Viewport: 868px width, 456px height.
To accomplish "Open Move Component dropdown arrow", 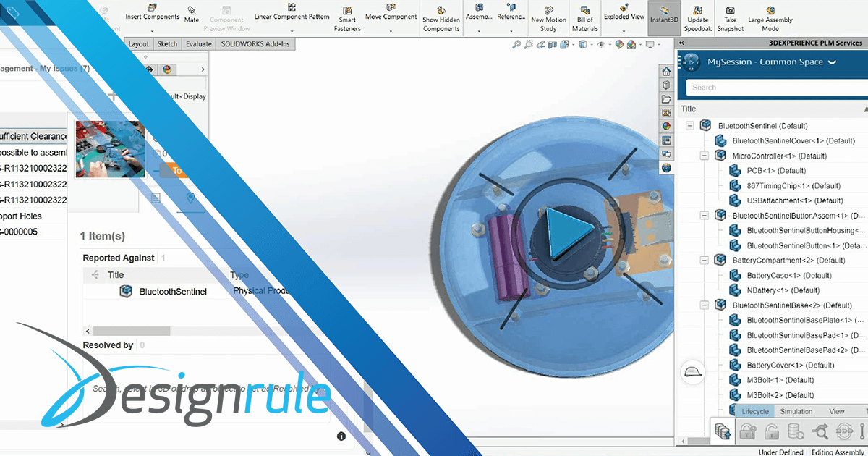I will click(391, 31).
